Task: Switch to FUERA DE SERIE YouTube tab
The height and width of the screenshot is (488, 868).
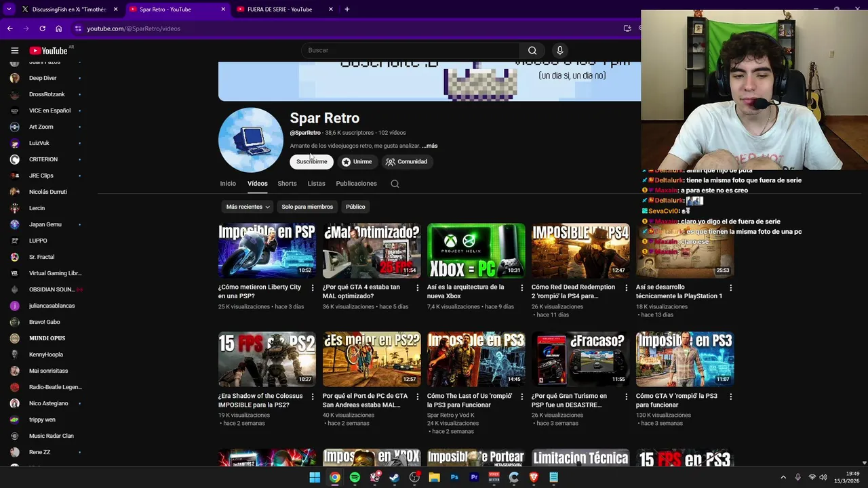Action: [279, 9]
